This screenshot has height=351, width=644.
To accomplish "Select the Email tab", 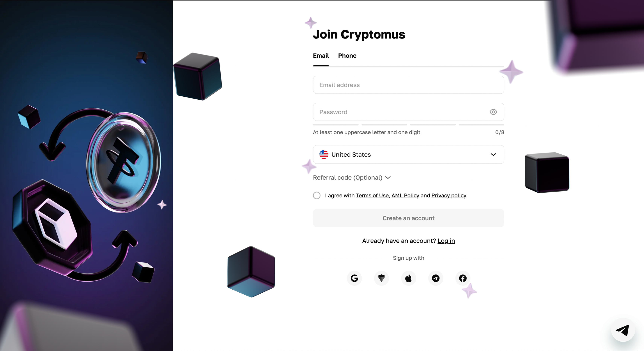I will (x=320, y=55).
